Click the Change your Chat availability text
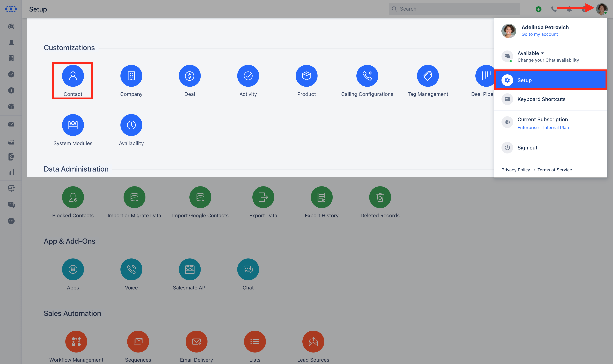 548,60
